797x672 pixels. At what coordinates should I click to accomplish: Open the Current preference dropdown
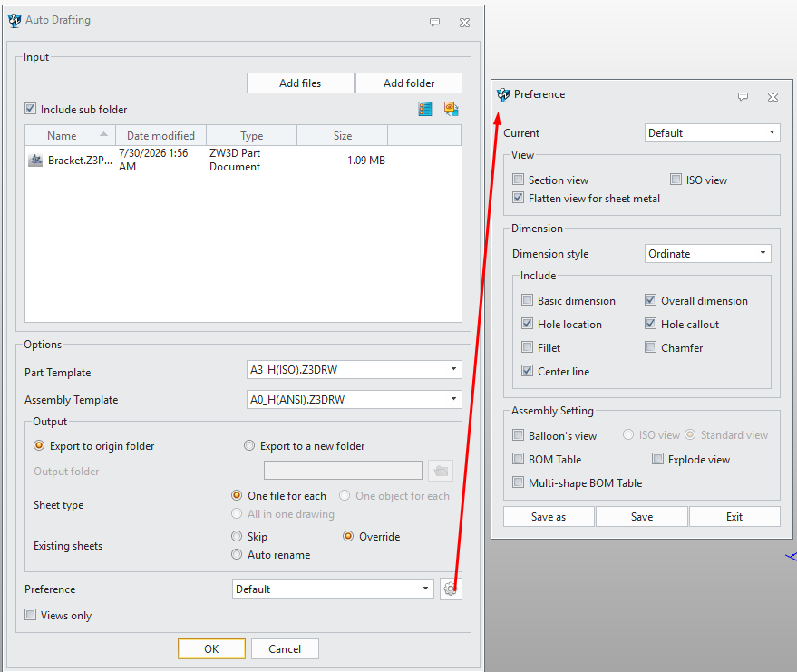pos(712,133)
